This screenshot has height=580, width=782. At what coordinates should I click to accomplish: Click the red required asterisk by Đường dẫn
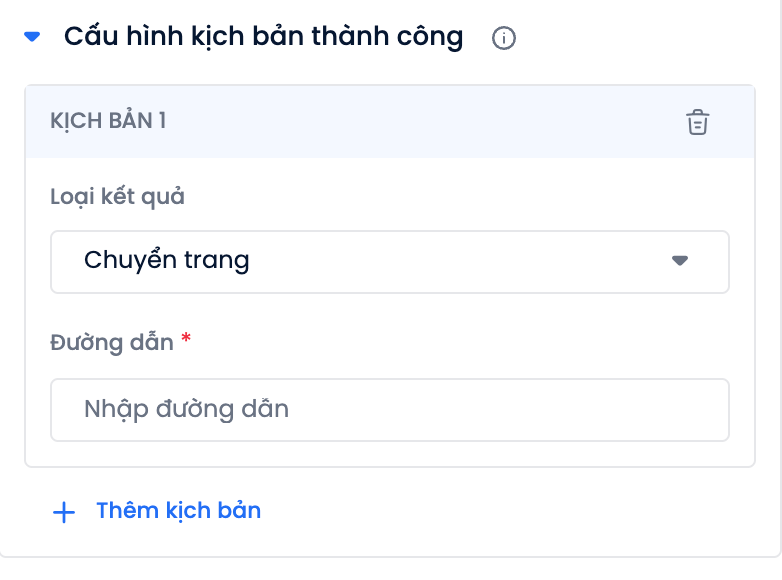pos(186,338)
